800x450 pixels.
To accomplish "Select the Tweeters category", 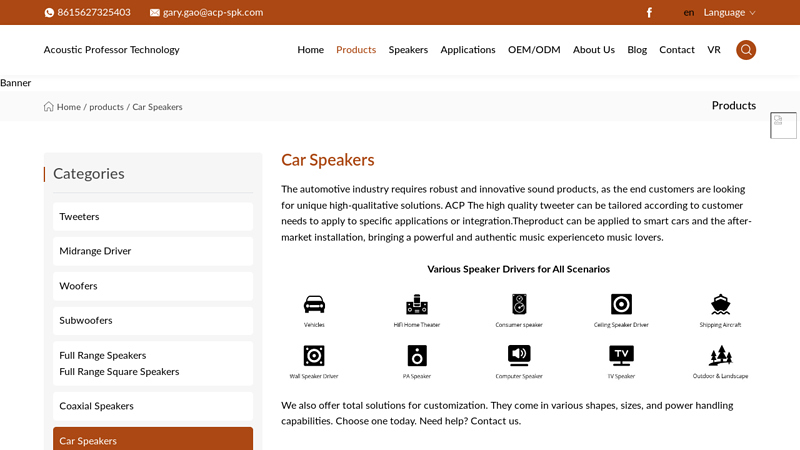I will (153, 216).
